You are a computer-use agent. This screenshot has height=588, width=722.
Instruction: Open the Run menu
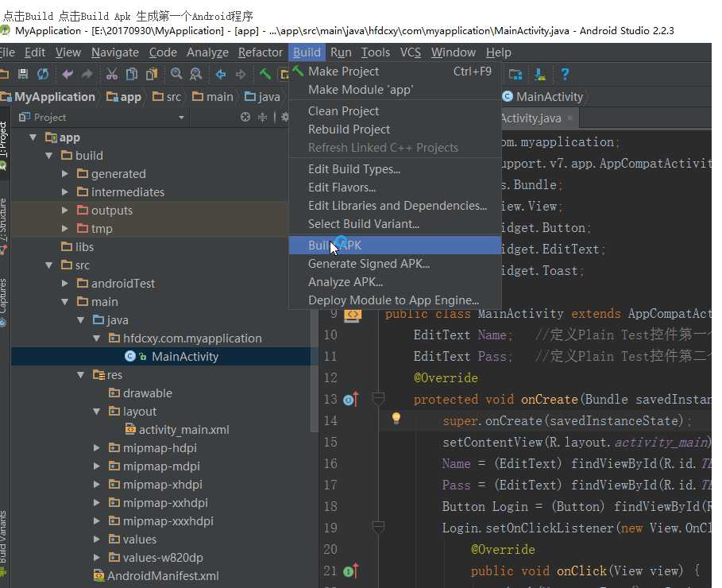tap(341, 52)
